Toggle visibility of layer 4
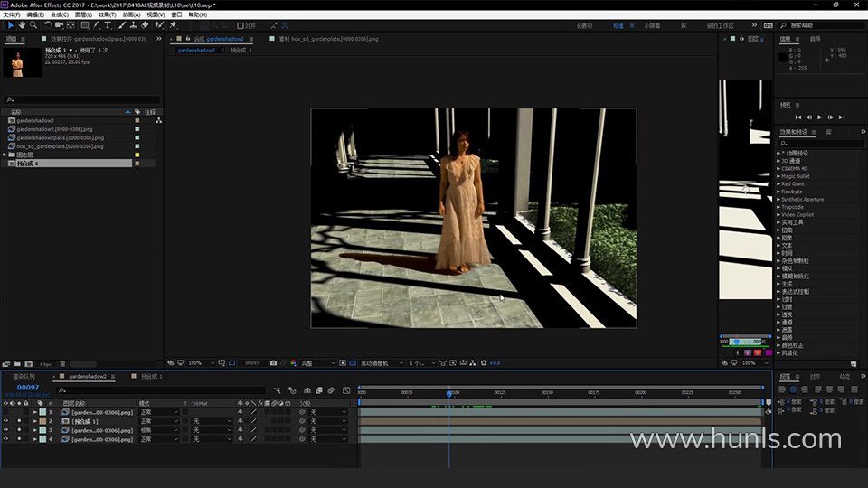The width and height of the screenshot is (868, 488). (6, 439)
